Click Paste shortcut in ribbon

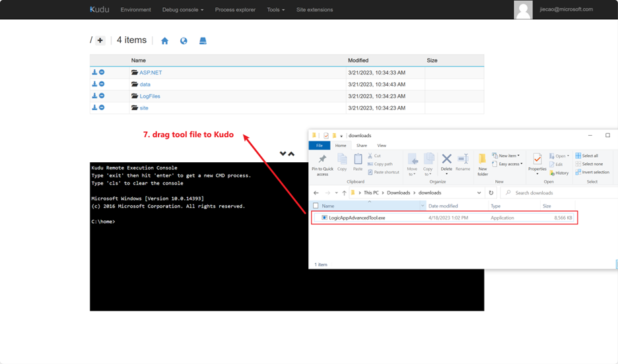[384, 172]
